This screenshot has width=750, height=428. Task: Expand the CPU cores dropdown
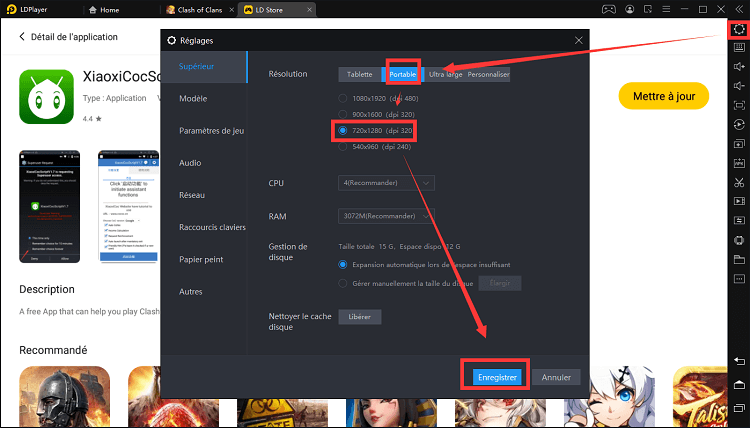pos(386,183)
